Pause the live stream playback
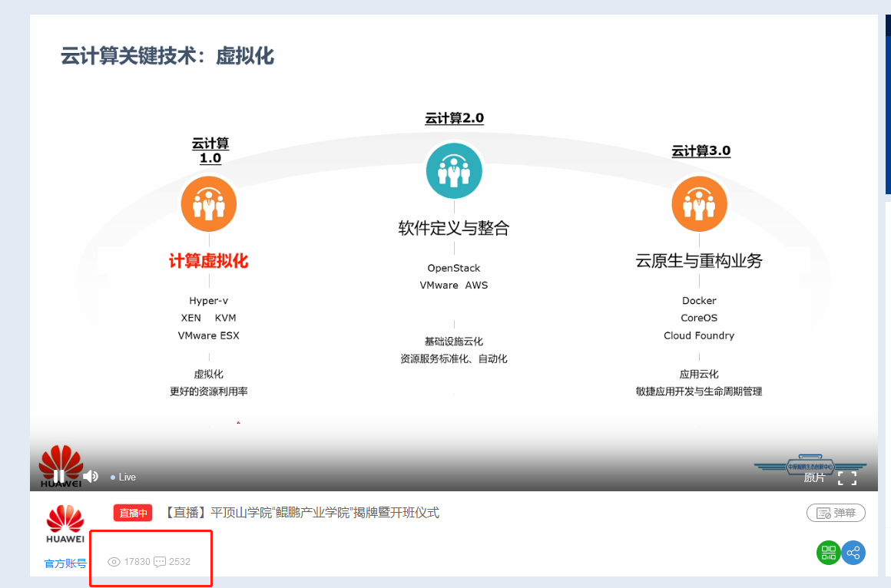This screenshot has width=891, height=588. point(60,476)
